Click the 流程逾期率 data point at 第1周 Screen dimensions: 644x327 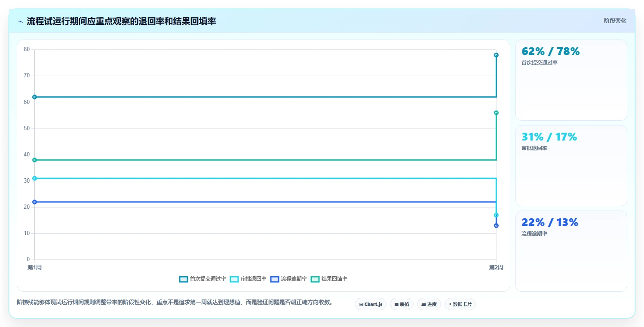pyautogui.click(x=34, y=202)
